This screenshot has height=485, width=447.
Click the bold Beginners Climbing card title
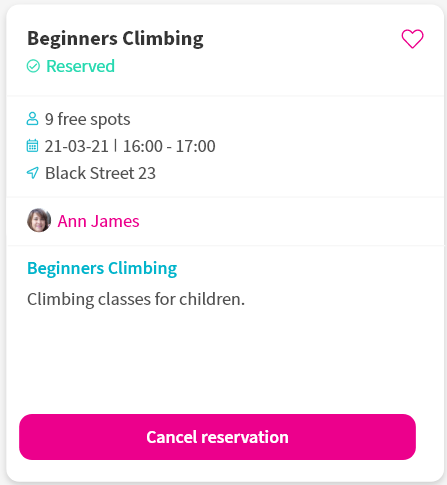tap(115, 39)
